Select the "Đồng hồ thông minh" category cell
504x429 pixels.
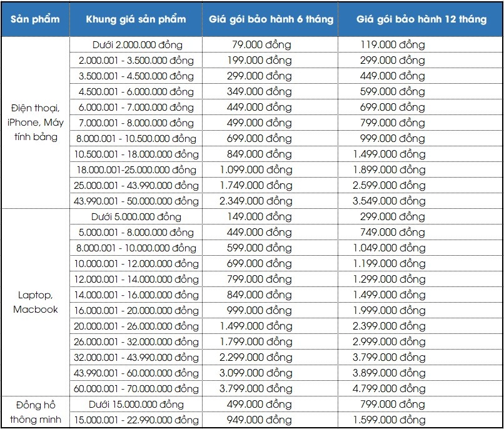(x=35, y=412)
